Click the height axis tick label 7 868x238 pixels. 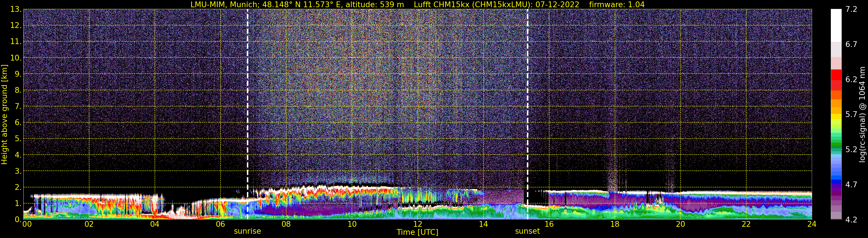pyautogui.click(x=18, y=107)
